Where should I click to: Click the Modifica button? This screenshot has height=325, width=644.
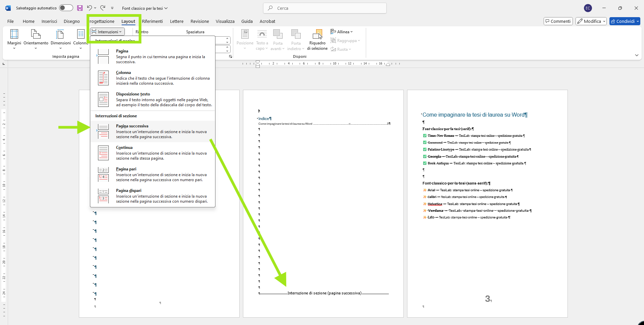[591, 21]
